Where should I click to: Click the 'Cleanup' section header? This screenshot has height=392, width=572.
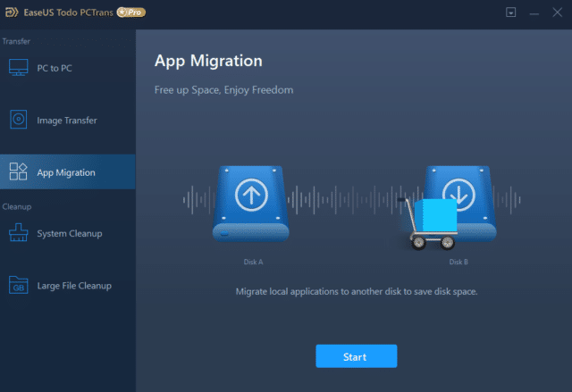pos(17,207)
